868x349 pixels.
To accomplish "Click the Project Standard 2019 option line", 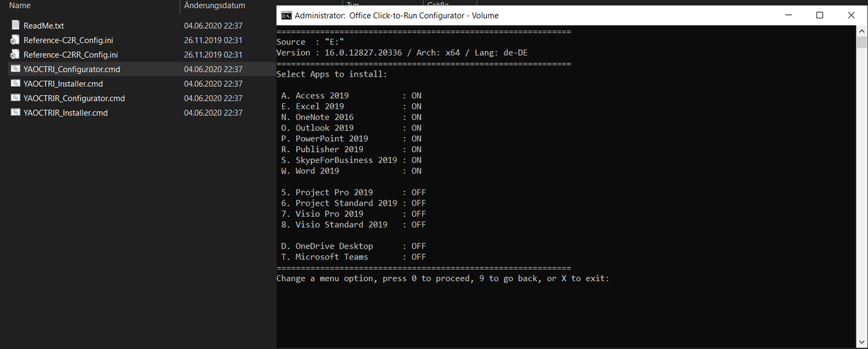I will pos(353,203).
